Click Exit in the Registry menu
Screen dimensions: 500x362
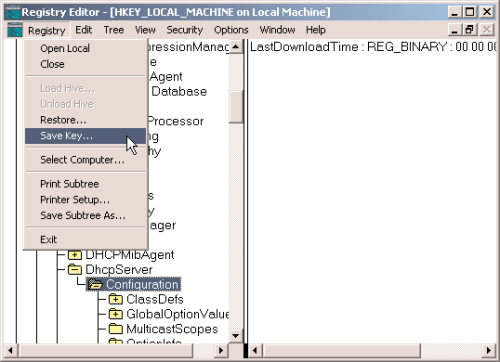(x=86, y=240)
